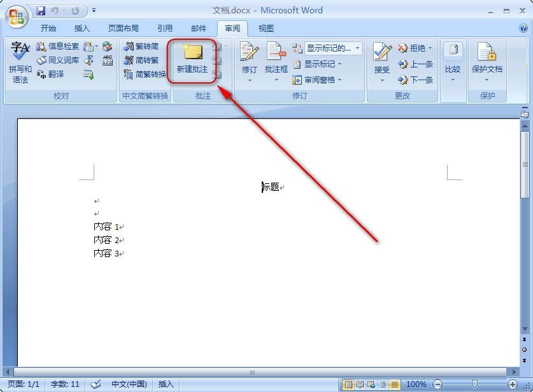
Task: Switch to the 视图 tab
Action: tap(266, 29)
